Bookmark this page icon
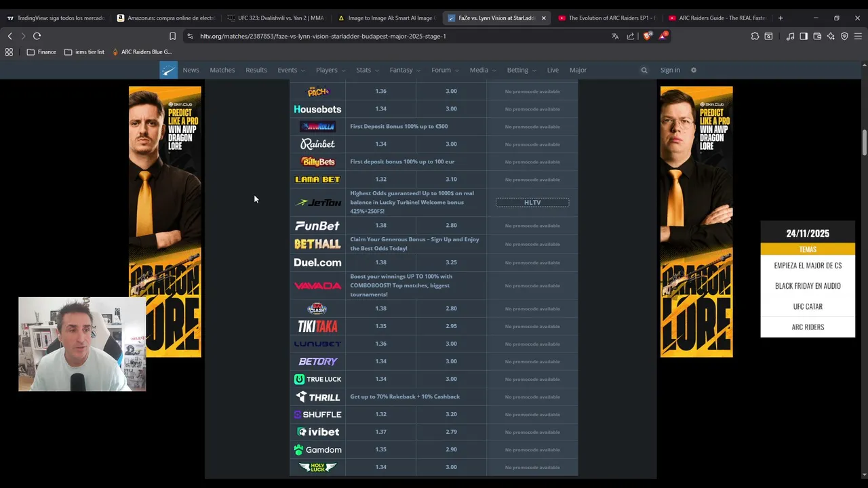Viewport: 868px width, 488px height. point(172,36)
